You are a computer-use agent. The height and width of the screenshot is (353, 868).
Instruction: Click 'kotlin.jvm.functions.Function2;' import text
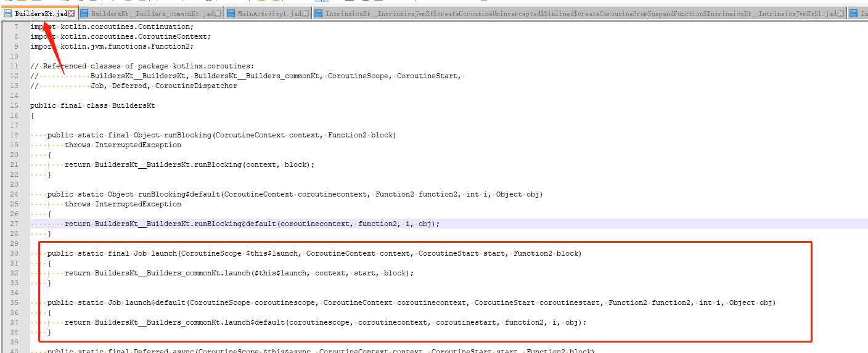126,46
